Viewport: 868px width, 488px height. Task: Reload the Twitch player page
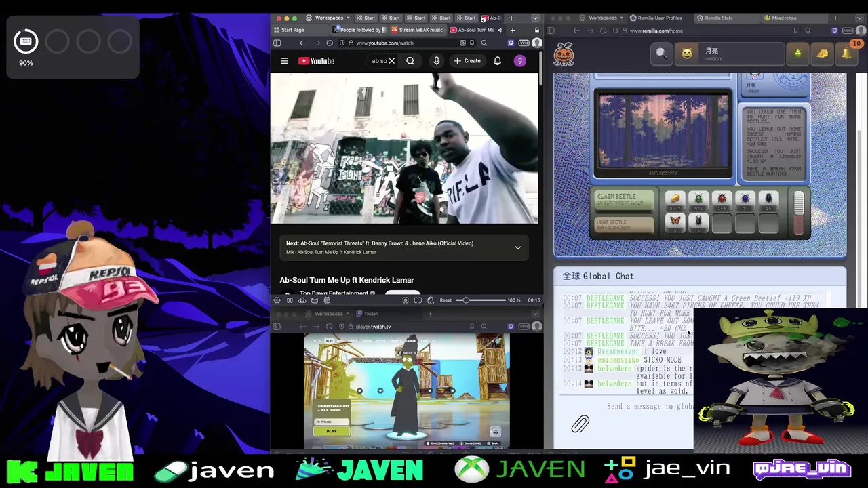click(330, 327)
